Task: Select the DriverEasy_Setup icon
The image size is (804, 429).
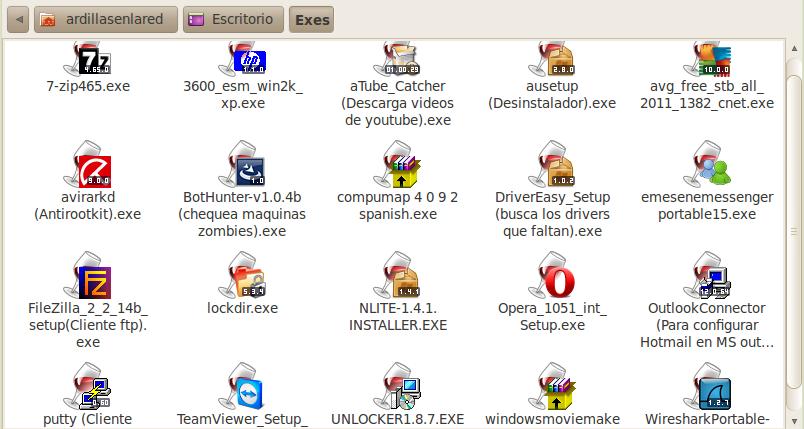Action: click(552, 164)
